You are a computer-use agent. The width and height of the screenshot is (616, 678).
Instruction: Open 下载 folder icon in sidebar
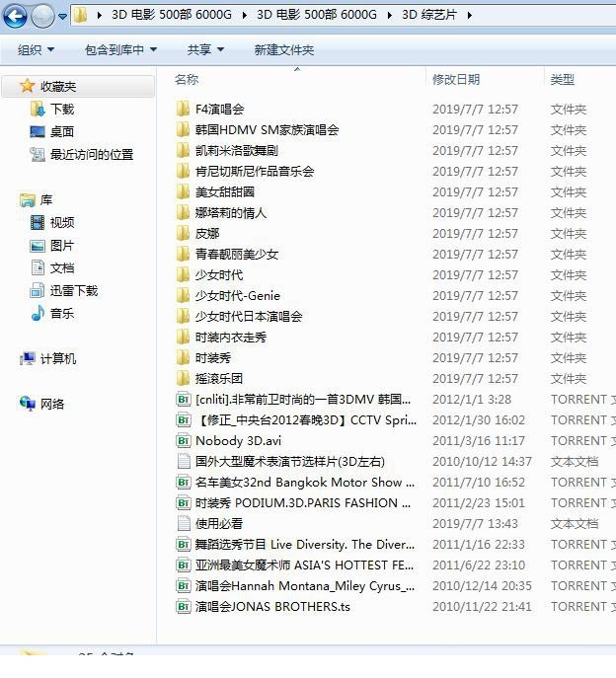pos(38,109)
